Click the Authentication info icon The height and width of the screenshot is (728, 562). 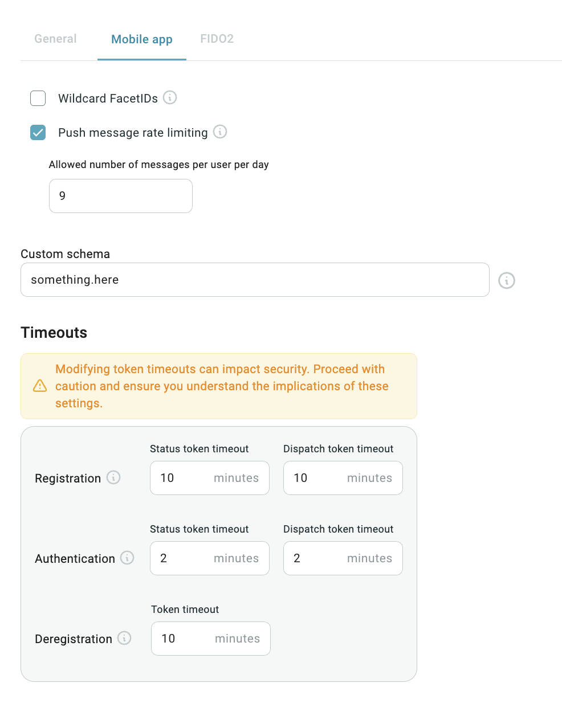128,558
